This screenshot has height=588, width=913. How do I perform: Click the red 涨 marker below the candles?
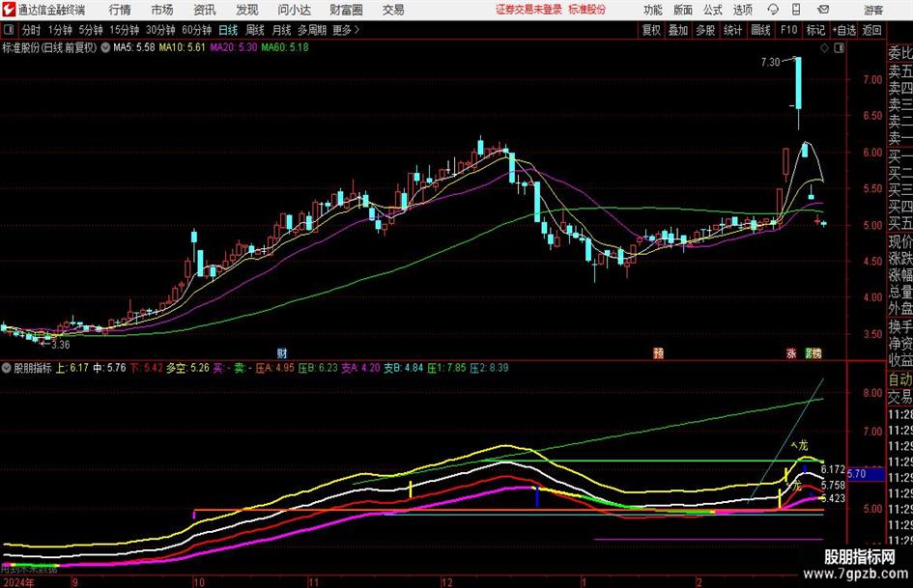(x=791, y=352)
